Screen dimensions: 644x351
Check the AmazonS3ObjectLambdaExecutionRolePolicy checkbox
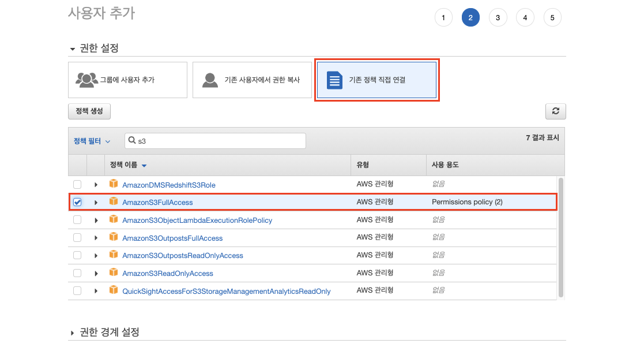coord(77,220)
